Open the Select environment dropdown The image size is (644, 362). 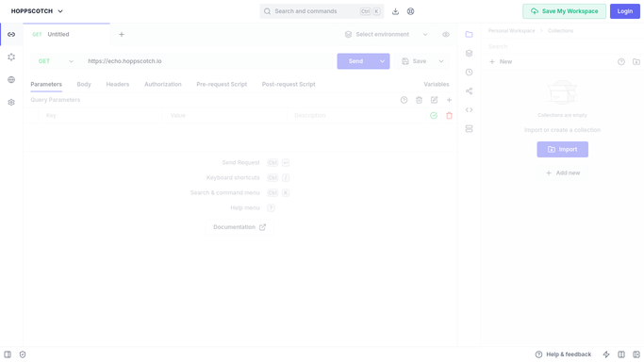pos(386,35)
